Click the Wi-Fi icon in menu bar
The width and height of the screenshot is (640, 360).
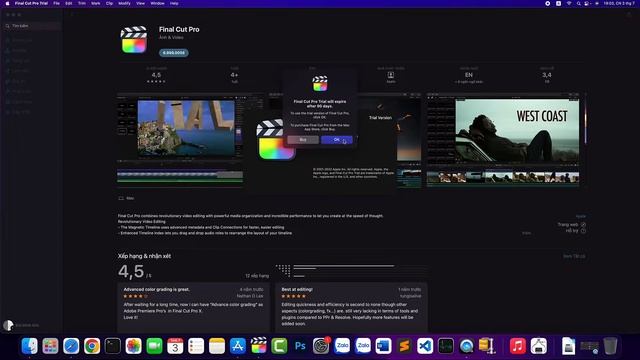point(569,3)
